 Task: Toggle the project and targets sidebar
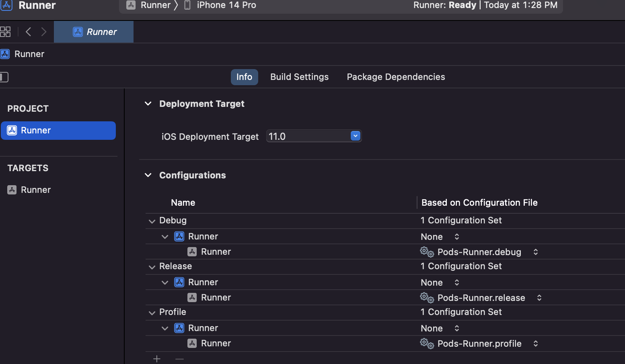pyautogui.click(x=4, y=77)
